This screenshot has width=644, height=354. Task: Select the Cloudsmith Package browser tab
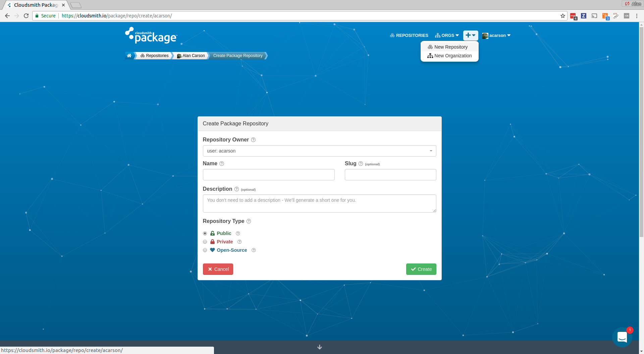(35, 5)
